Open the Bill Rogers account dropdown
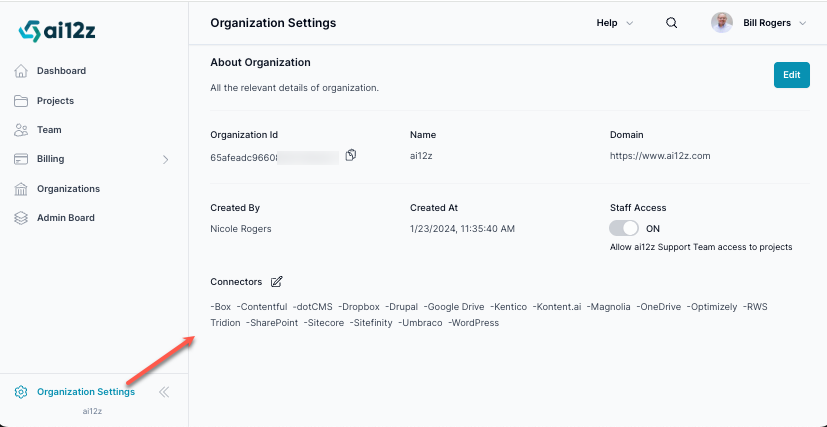The image size is (827, 427). click(x=775, y=23)
